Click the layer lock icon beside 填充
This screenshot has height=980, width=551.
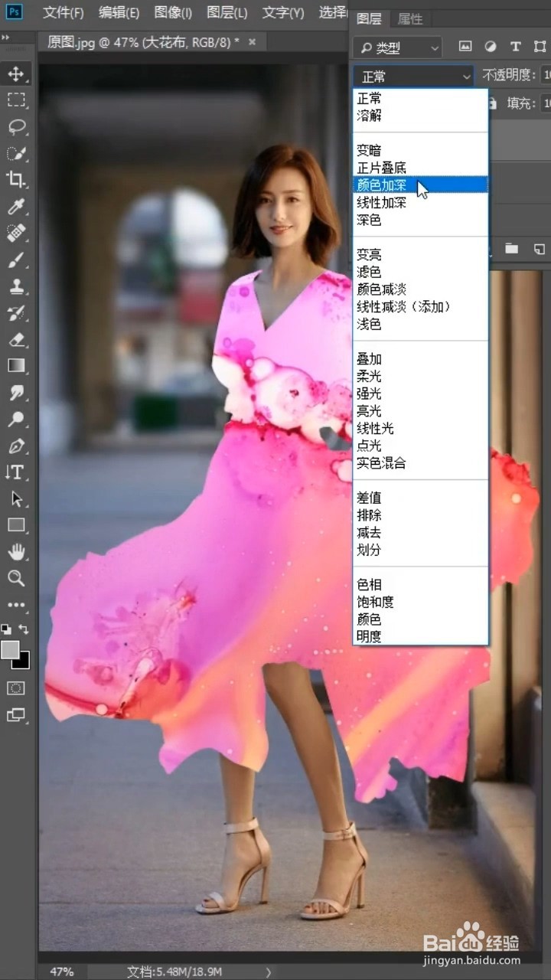(x=494, y=103)
